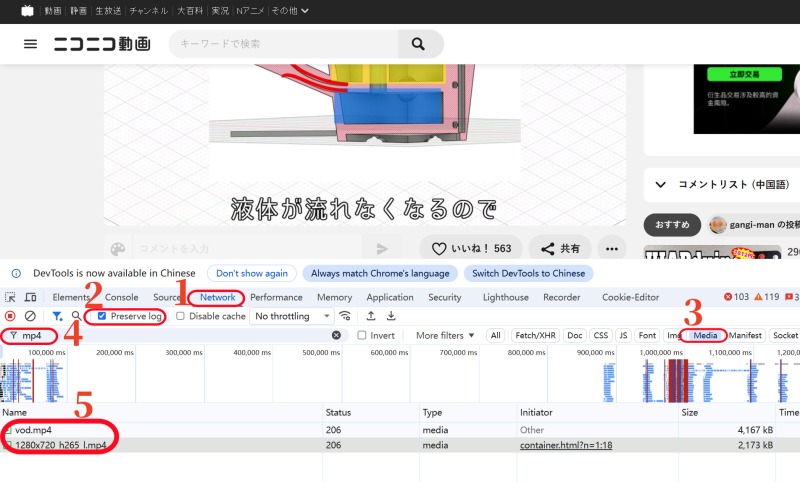
Task: Select the CSS type filter
Action: (x=601, y=335)
